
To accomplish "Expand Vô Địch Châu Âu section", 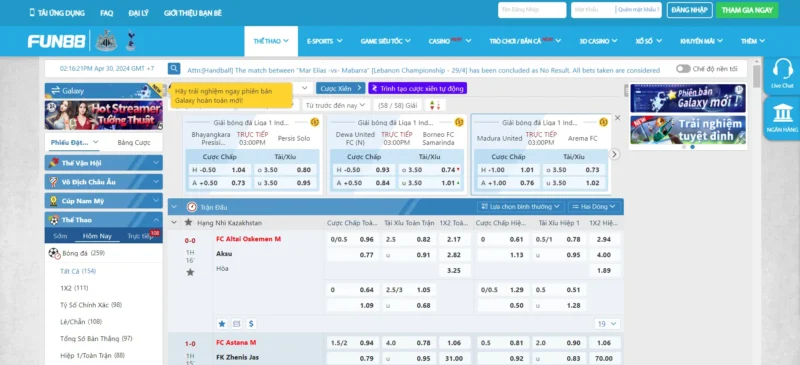I will tap(104, 182).
